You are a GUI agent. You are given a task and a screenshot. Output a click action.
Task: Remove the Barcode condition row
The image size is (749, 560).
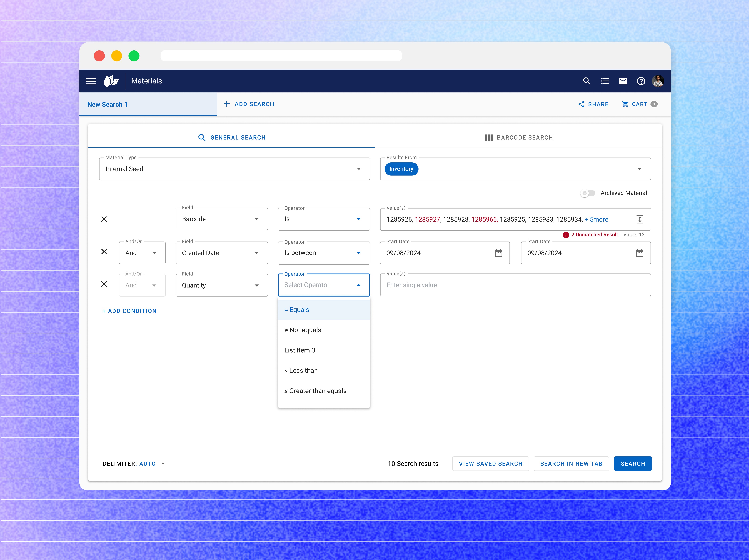104,219
